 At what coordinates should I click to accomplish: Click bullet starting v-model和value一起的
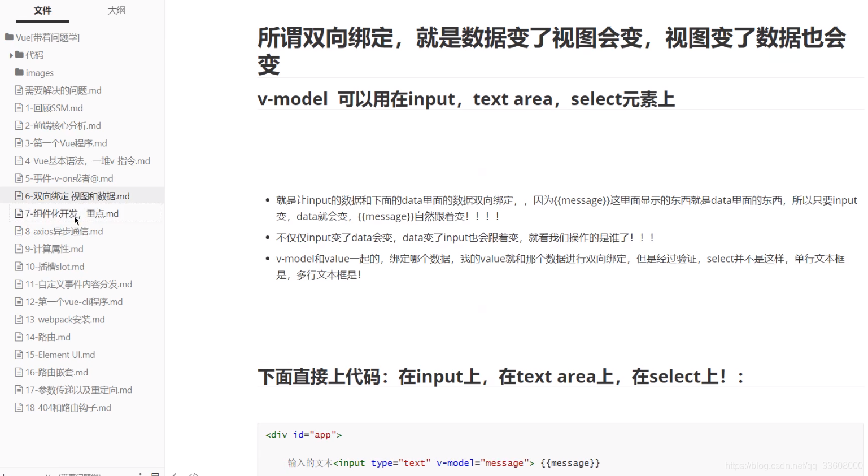click(560, 267)
